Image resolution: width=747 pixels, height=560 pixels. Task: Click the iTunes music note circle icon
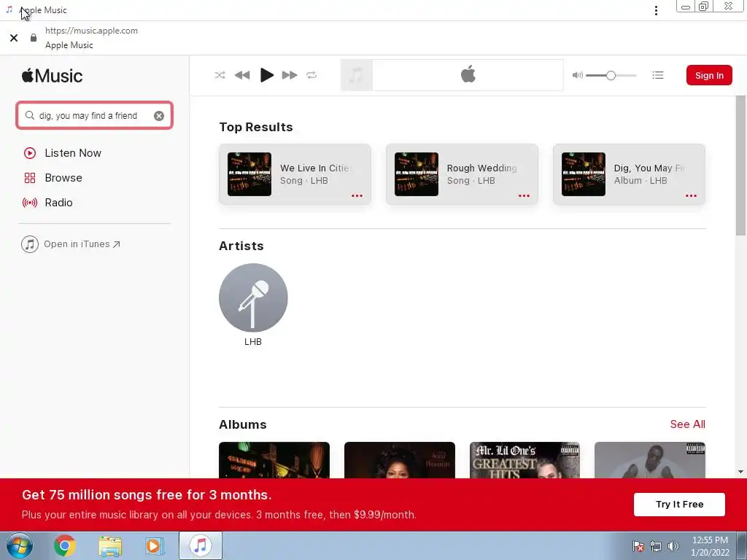pos(29,244)
